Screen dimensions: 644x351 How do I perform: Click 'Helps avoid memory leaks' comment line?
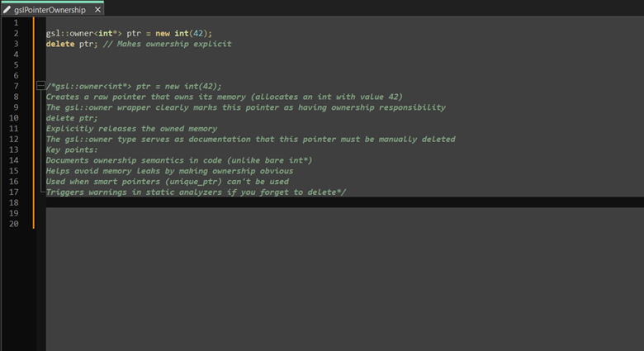pyautogui.click(x=168, y=171)
